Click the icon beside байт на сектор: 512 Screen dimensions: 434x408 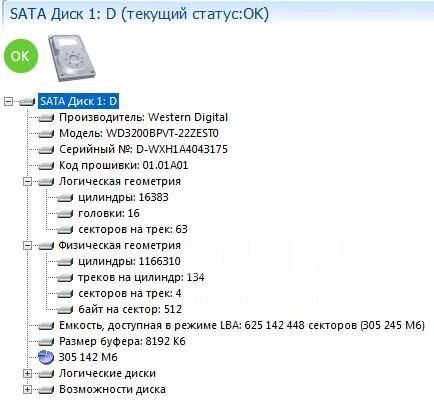click(65, 309)
